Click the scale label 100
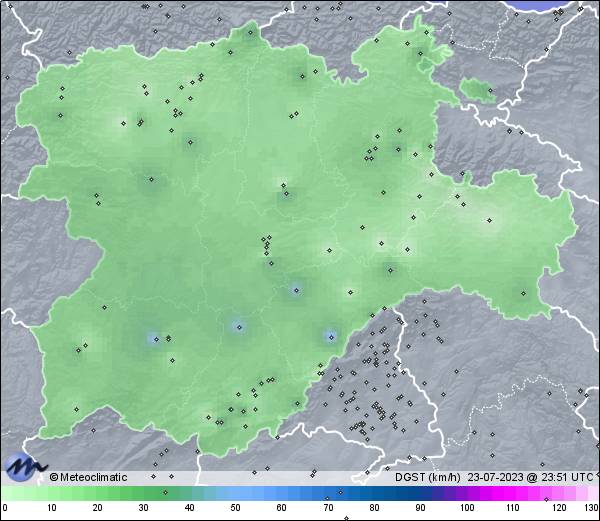Viewport: 600px width, 521px height. [x=467, y=508]
